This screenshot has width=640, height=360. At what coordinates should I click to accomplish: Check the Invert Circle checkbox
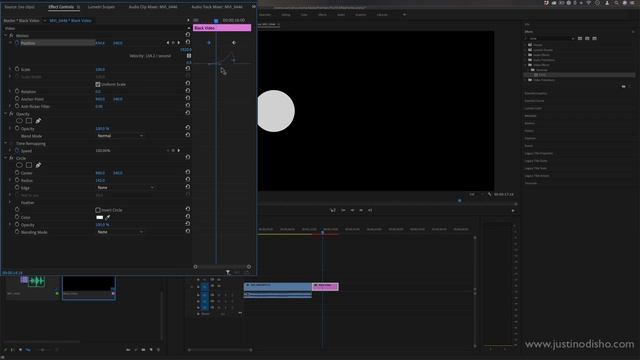point(98,210)
